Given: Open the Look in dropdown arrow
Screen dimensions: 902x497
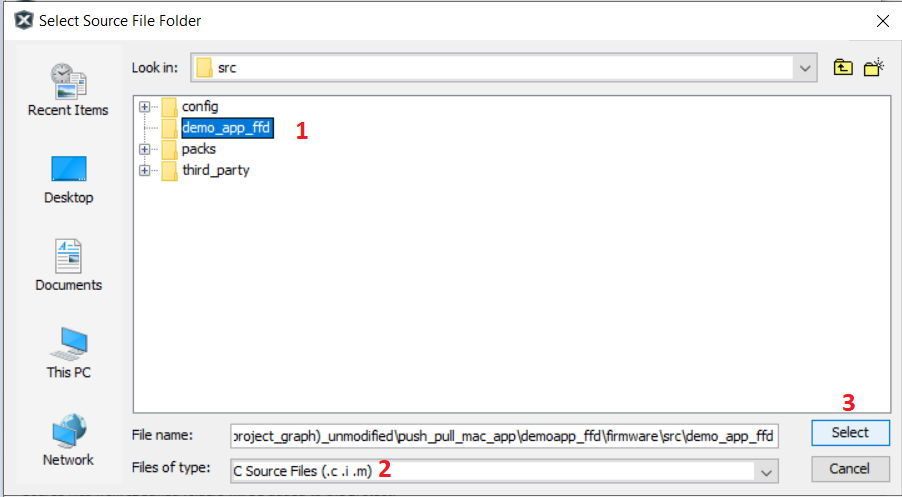Looking at the screenshot, I should click(x=804, y=68).
